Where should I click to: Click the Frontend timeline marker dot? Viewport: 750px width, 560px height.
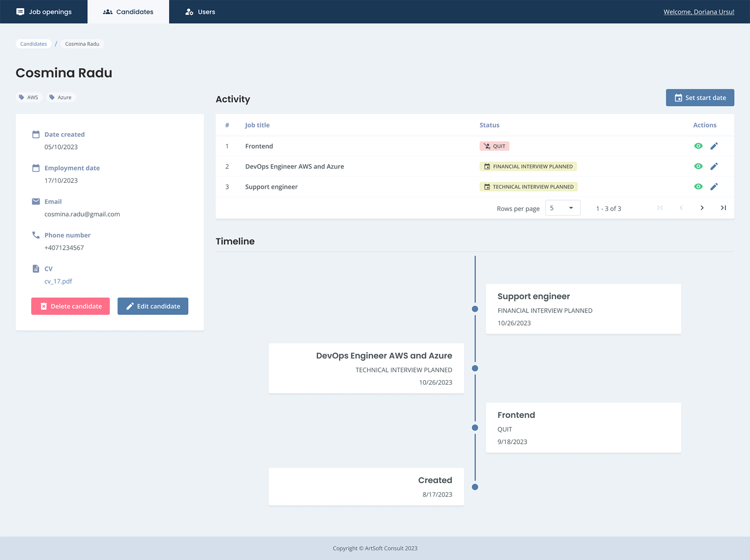[475, 427]
